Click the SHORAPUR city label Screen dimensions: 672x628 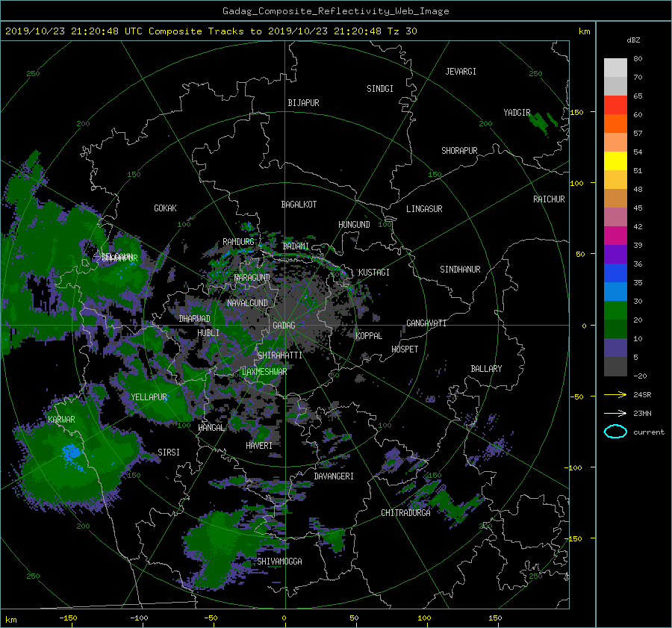(459, 151)
